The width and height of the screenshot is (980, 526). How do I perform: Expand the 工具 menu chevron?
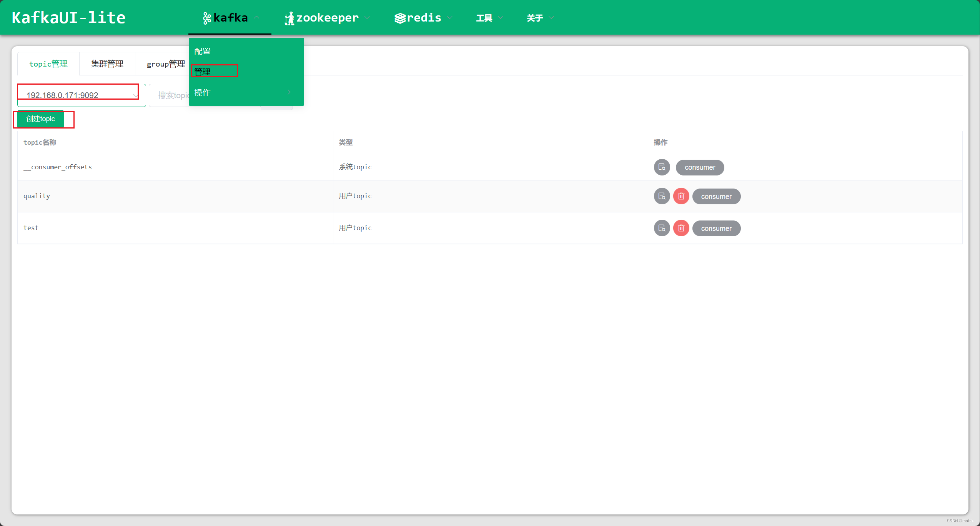501,18
